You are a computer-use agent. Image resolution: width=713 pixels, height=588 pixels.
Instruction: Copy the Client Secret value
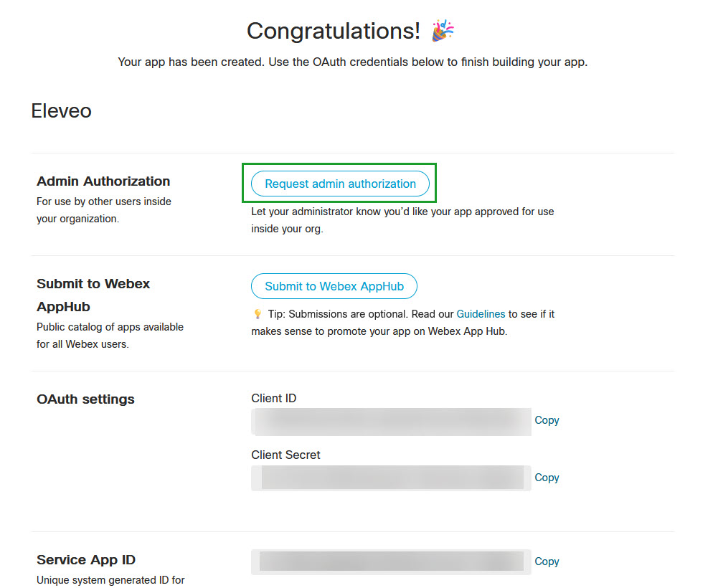547,478
